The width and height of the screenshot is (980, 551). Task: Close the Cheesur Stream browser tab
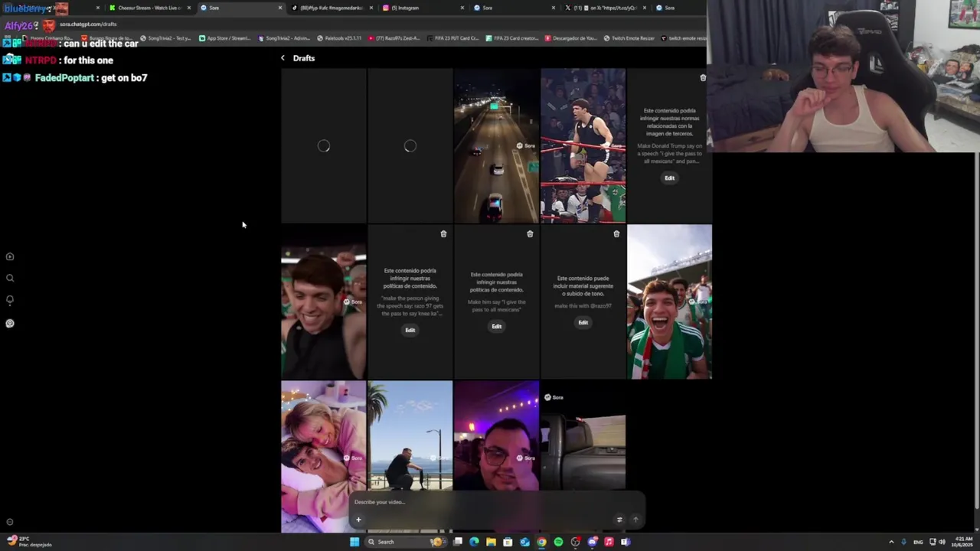[188, 8]
